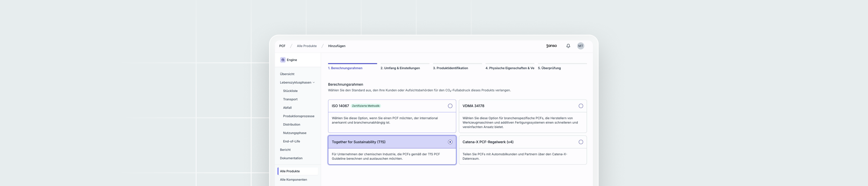Go to step 4. Physische Eigenschaften
The height and width of the screenshot is (186, 868).
click(x=510, y=67)
